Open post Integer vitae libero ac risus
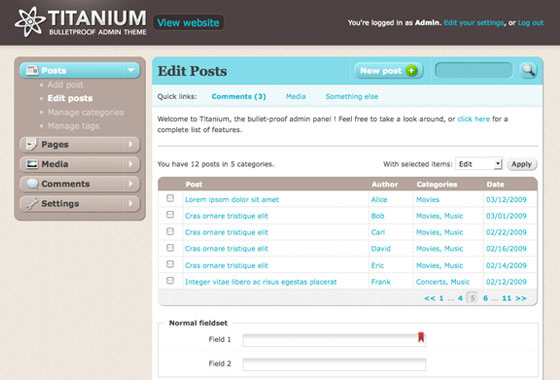This screenshot has height=380, width=560. (261, 282)
